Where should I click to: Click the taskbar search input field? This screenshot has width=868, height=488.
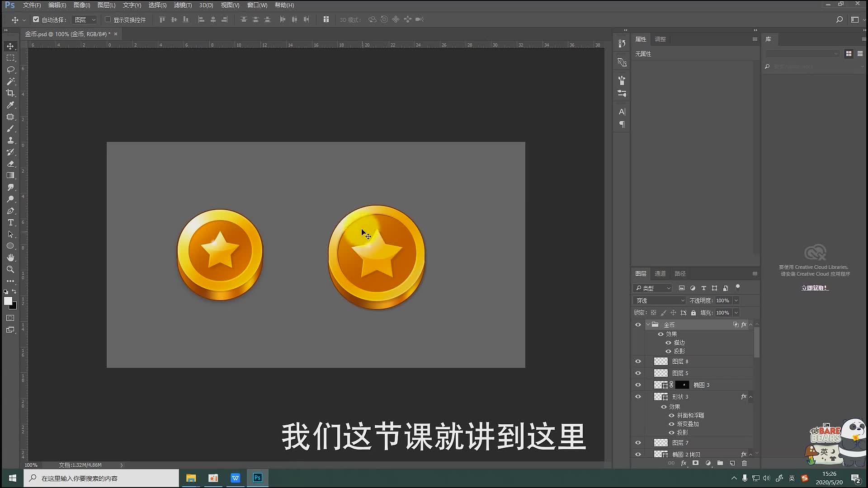tap(101, 478)
